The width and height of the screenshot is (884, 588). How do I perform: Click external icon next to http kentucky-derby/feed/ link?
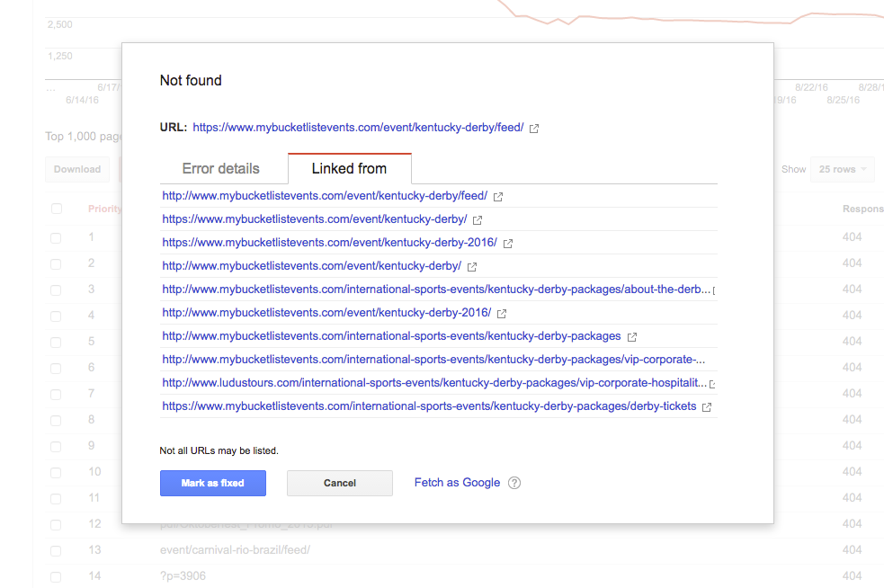498,196
